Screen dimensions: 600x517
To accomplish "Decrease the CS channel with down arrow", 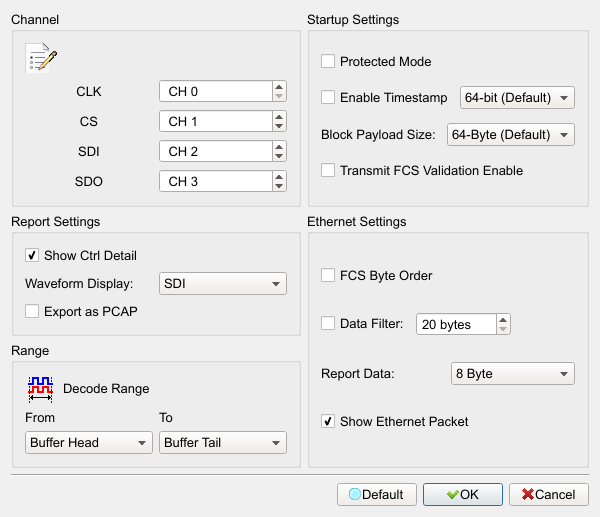I will pos(279,126).
